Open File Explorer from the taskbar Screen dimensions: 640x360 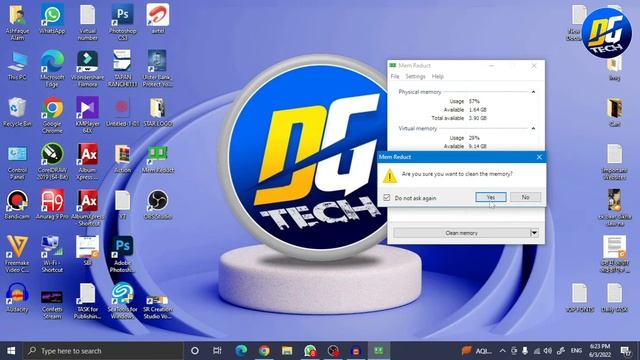pyautogui.click(x=287, y=351)
